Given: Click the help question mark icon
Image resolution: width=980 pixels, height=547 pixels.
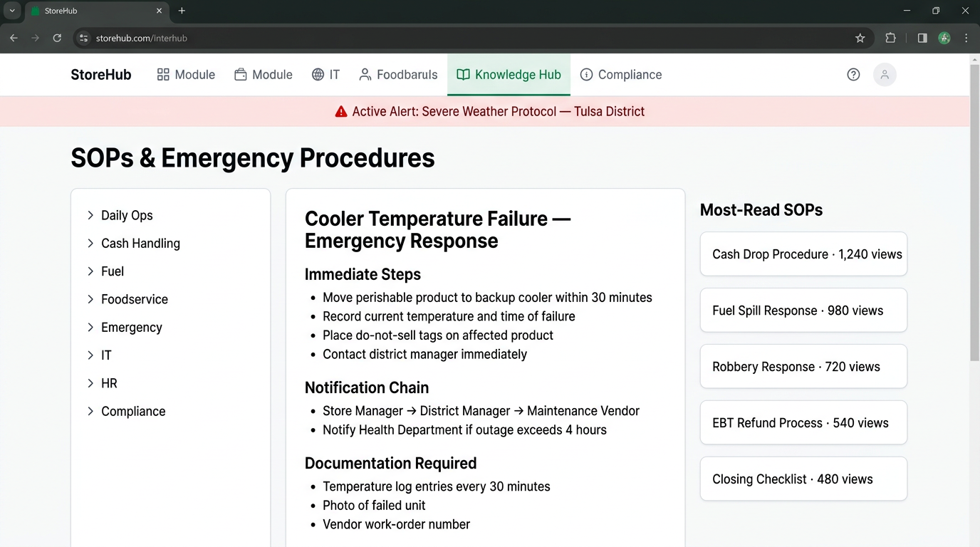Looking at the screenshot, I should [853, 75].
